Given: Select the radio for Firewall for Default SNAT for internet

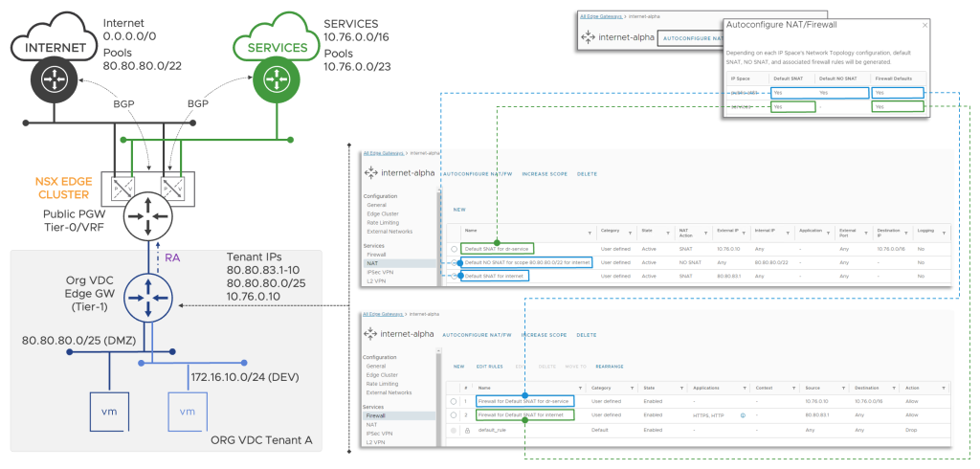Looking at the screenshot, I should tap(453, 415).
